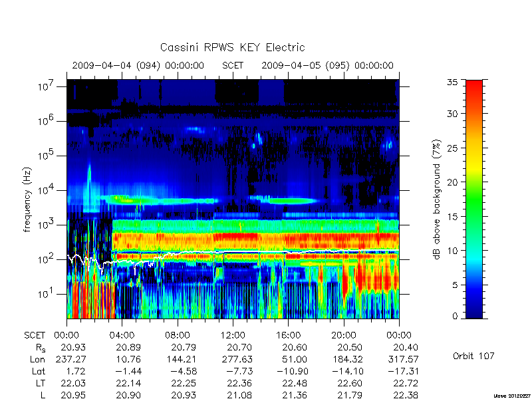Click the color bar tick value 5
The width and height of the screenshot is (532, 399).
click(455, 285)
